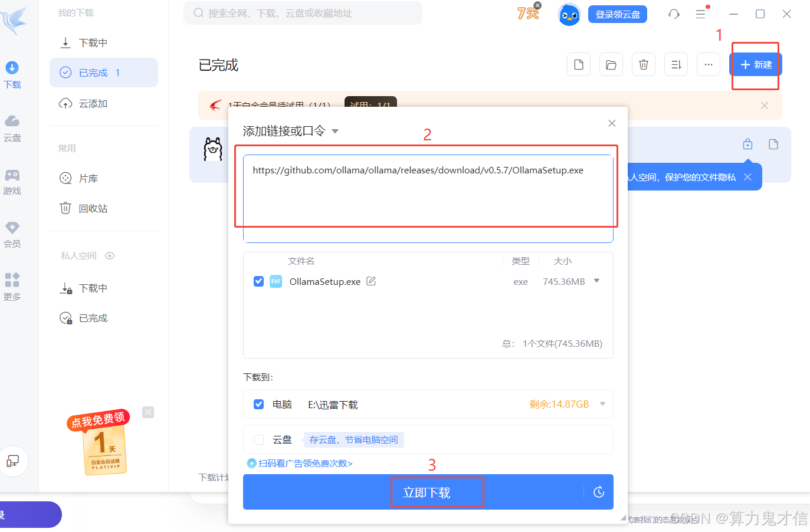Image resolution: width=810 pixels, height=532 pixels.
Task: Click the edit pencil beside OllamaSetup.exe
Action: 371,281
